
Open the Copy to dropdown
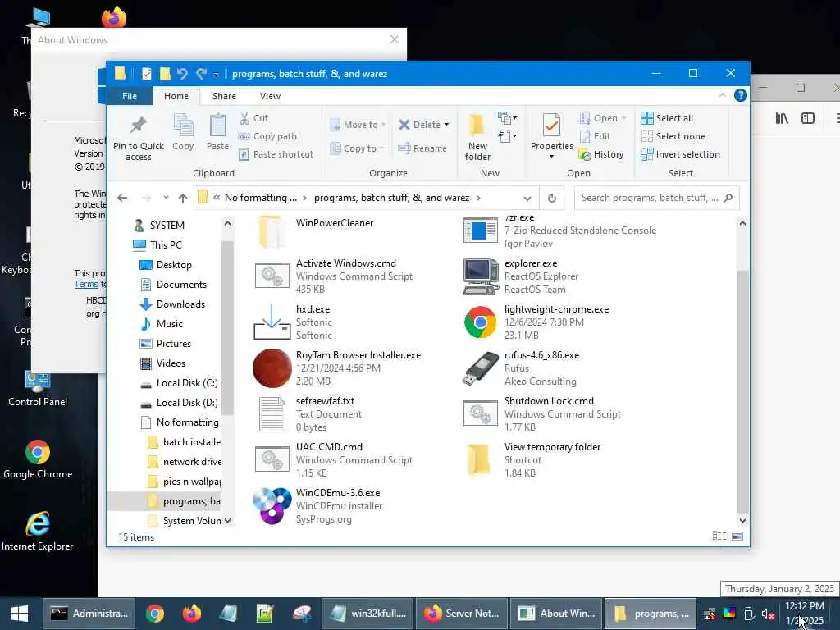tap(358, 148)
